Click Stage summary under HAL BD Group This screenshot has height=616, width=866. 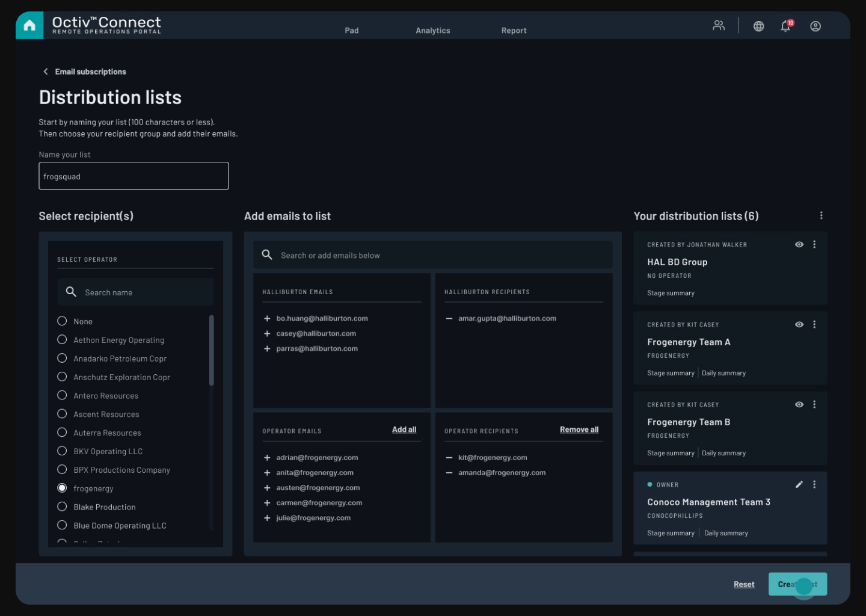coord(671,293)
